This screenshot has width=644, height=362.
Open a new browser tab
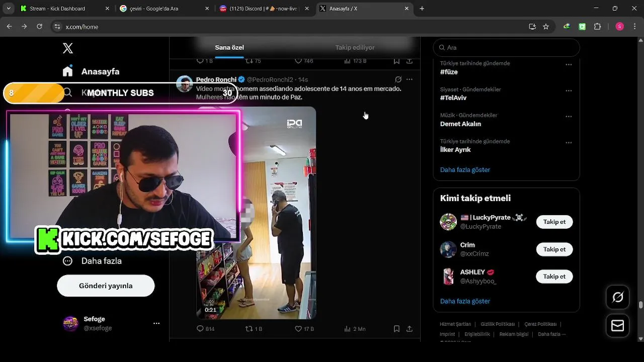422,9
